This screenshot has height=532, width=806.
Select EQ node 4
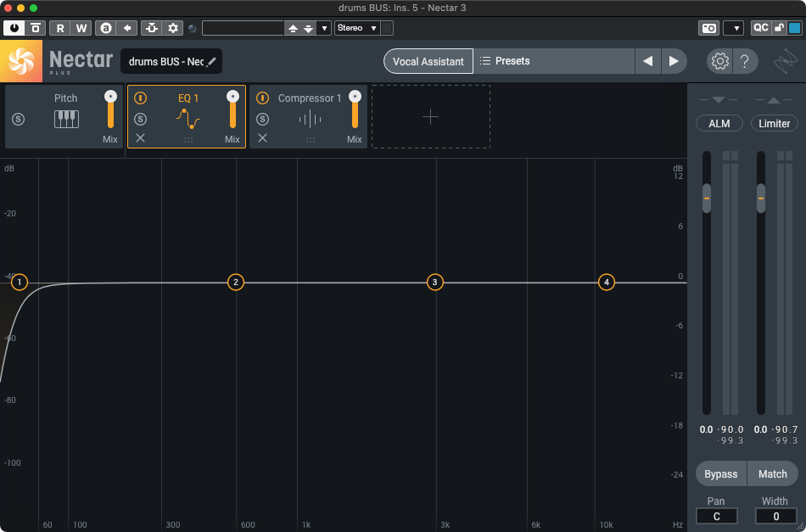coord(607,283)
